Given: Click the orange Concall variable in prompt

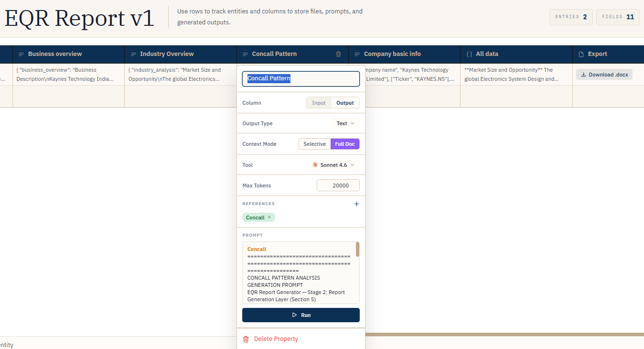Looking at the screenshot, I should click(x=257, y=249).
